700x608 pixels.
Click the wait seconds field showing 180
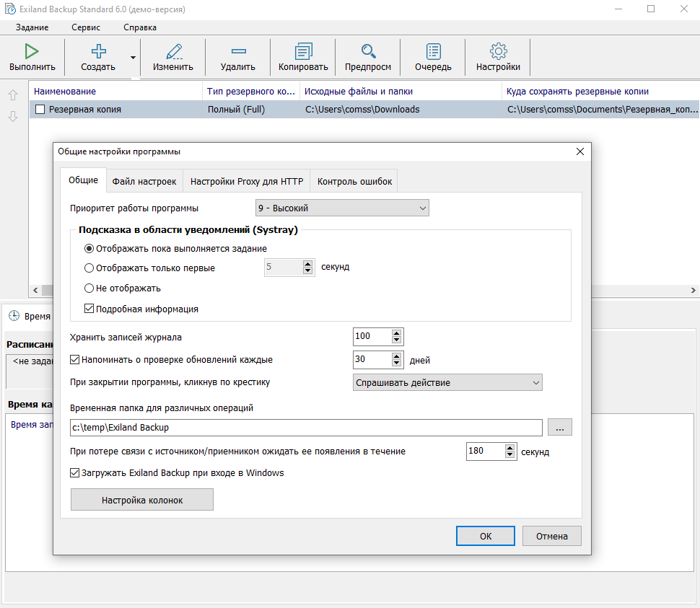coord(486,451)
